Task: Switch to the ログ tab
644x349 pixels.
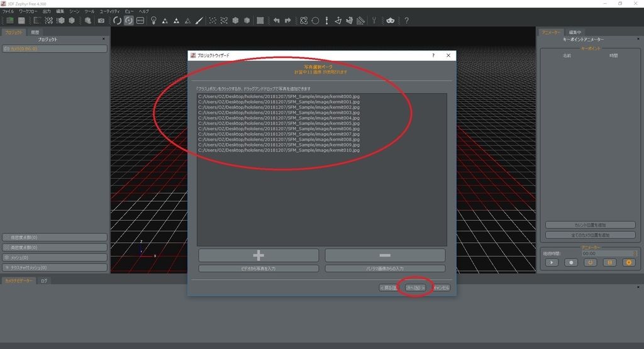Action: [x=44, y=281]
